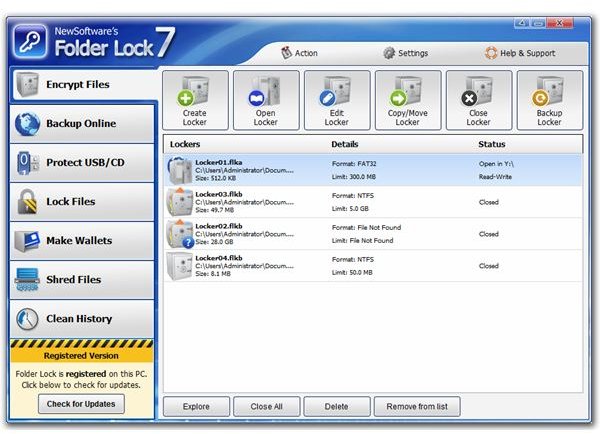600x434 pixels.
Task: Click the Folder Lock key logo
Action: pos(31,42)
